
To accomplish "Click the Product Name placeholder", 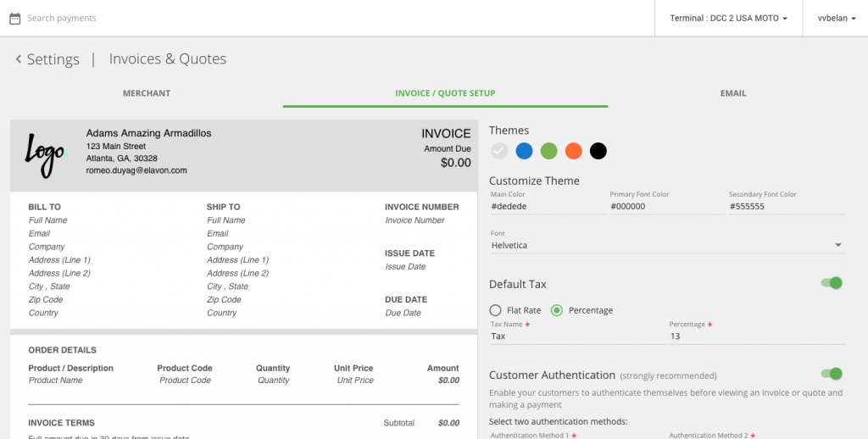I will (x=55, y=381).
